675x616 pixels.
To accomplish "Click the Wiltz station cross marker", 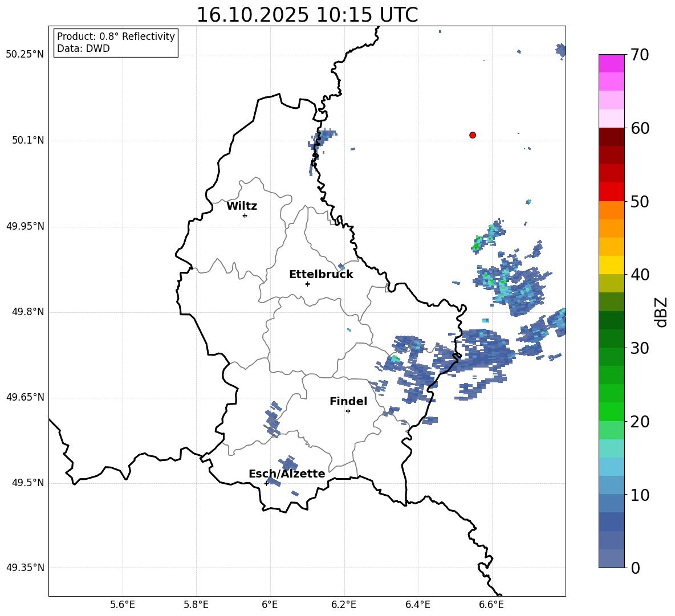I will coord(245,215).
